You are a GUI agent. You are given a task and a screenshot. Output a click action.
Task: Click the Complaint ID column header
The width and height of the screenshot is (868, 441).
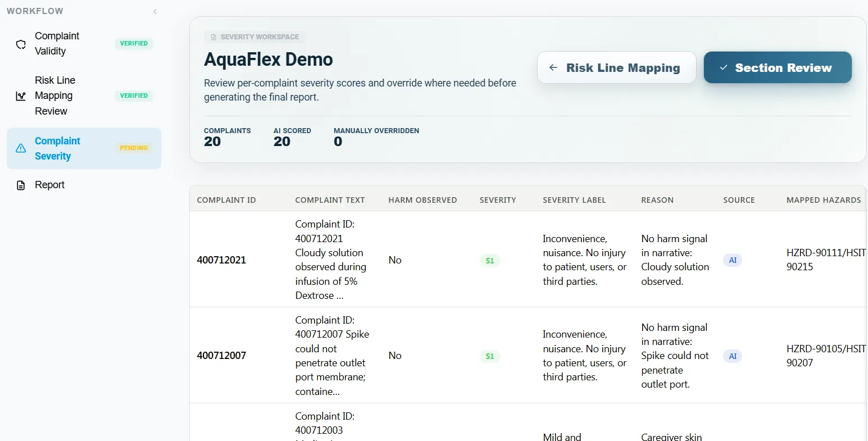click(x=226, y=200)
